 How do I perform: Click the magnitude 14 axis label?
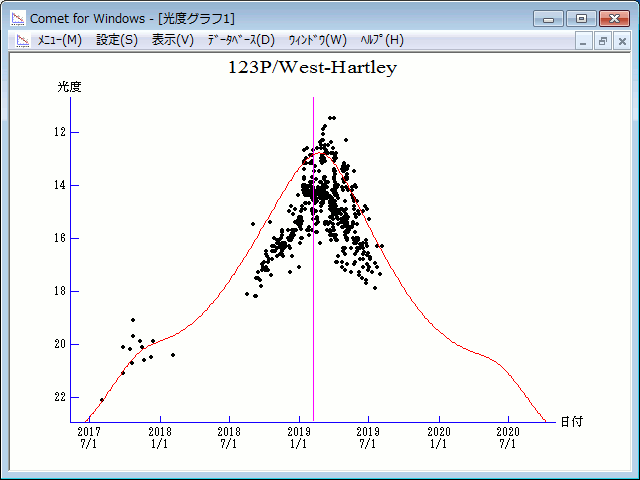point(60,185)
